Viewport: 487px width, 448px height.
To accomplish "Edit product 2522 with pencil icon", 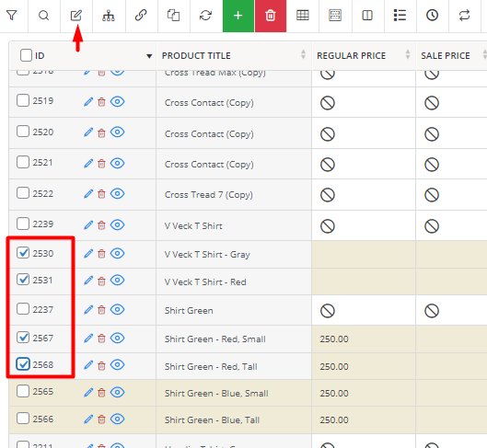I will coord(88,194).
